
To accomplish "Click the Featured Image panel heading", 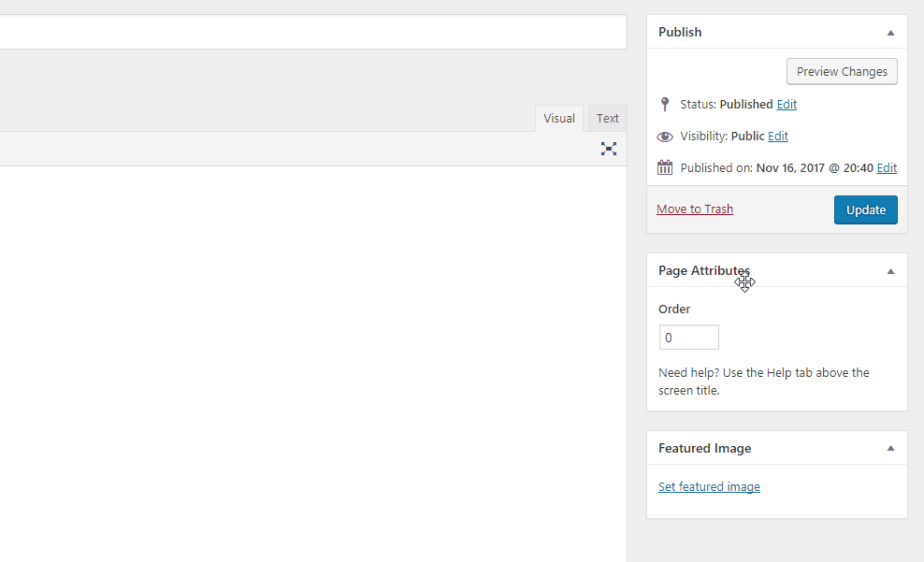I will pyautogui.click(x=705, y=449).
